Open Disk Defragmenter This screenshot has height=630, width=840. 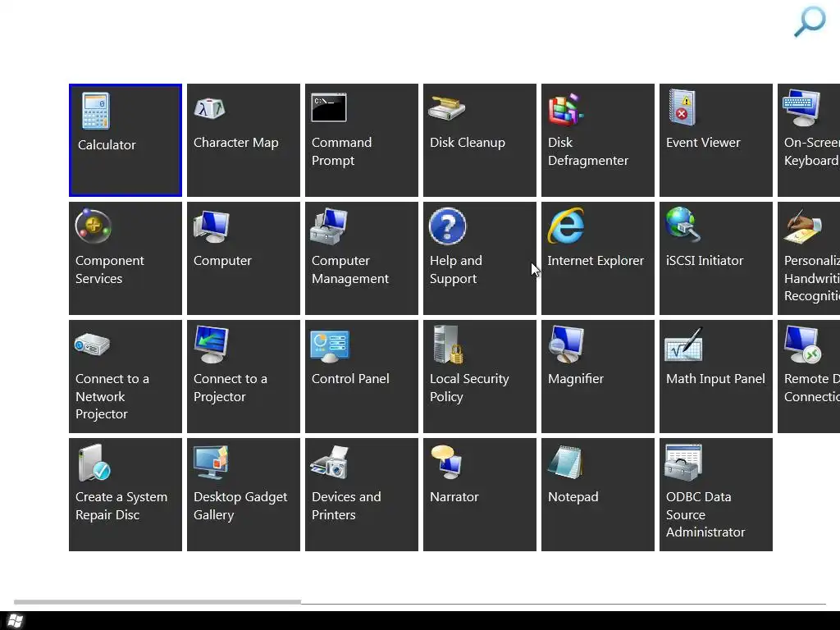[x=598, y=140]
